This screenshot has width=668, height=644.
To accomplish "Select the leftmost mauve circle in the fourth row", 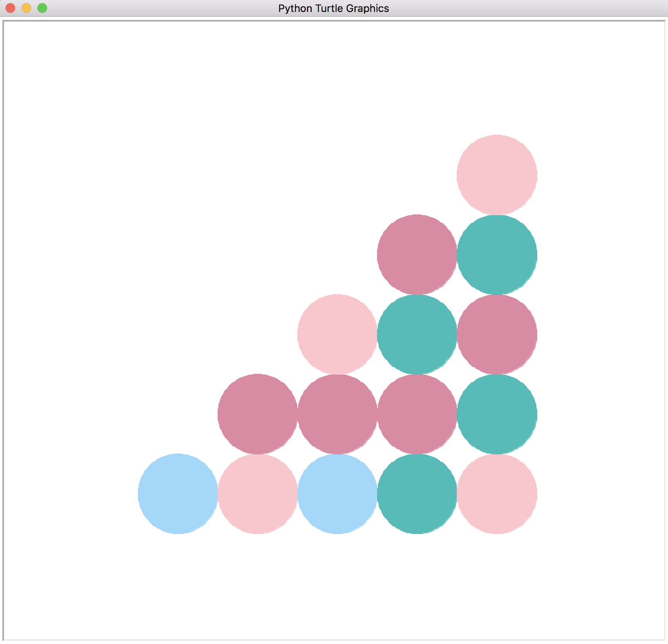I will pyautogui.click(x=258, y=414).
